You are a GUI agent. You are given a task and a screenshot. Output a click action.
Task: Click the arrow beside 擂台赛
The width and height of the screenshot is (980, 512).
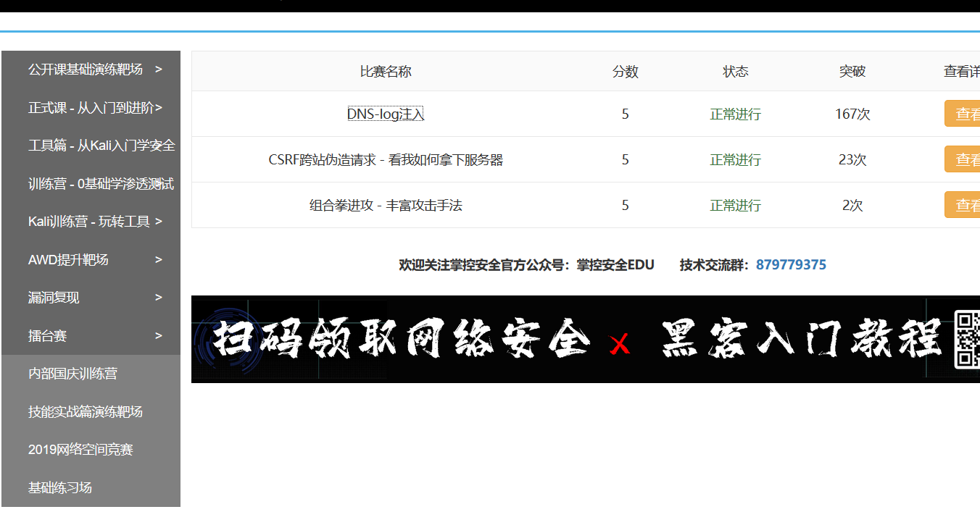click(158, 336)
